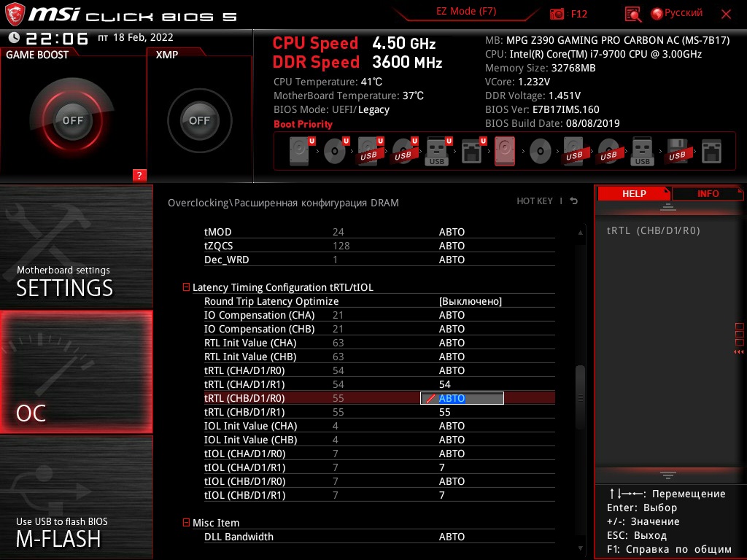Image resolution: width=747 pixels, height=560 pixels.
Task: Select legacy CD/DVD boot device icon
Action: [541, 152]
